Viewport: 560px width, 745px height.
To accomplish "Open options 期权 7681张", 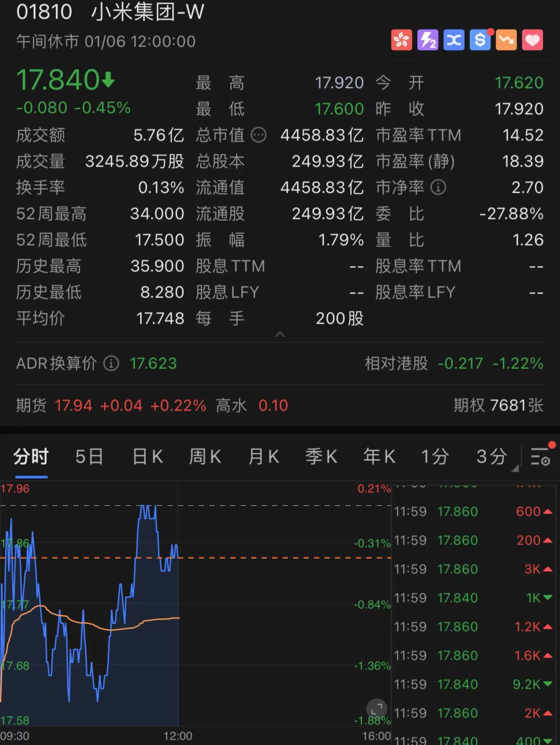I will pyautogui.click(x=498, y=406).
